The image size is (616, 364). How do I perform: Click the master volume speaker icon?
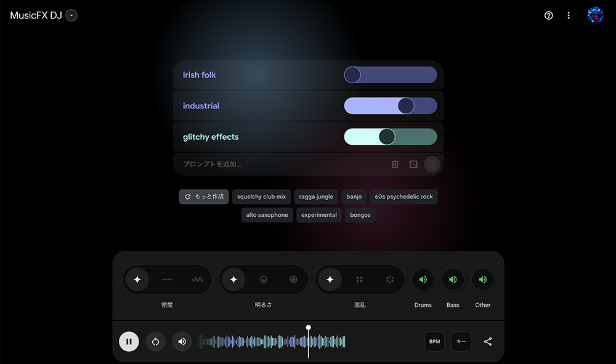(x=182, y=342)
